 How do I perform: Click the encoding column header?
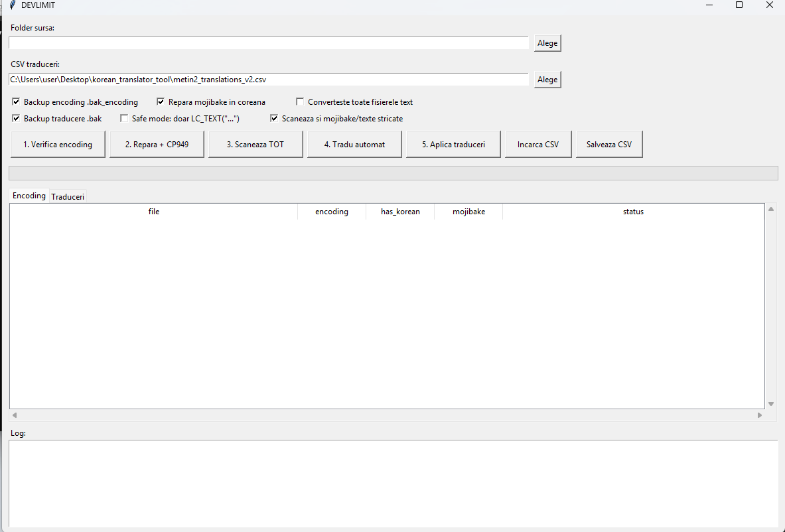click(332, 212)
